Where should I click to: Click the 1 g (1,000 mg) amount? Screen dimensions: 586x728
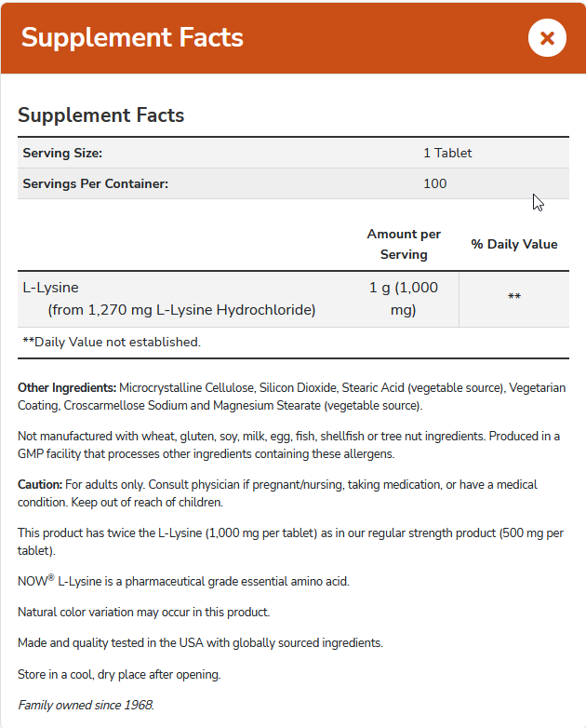click(x=403, y=299)
